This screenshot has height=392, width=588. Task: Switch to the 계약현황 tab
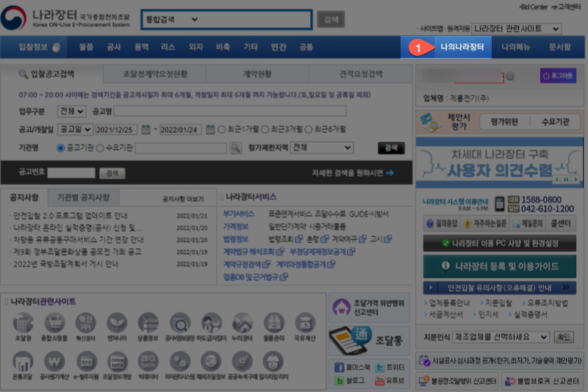(257, 74)
